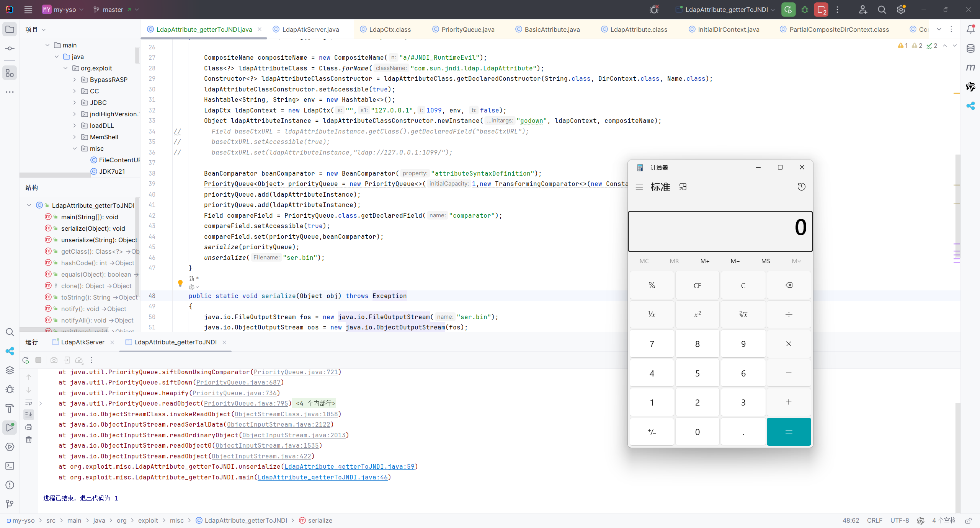Open the Structure tool window icon
Image resolution: width=980 pixels, height=528 pixels.
[x=10, y=73]
